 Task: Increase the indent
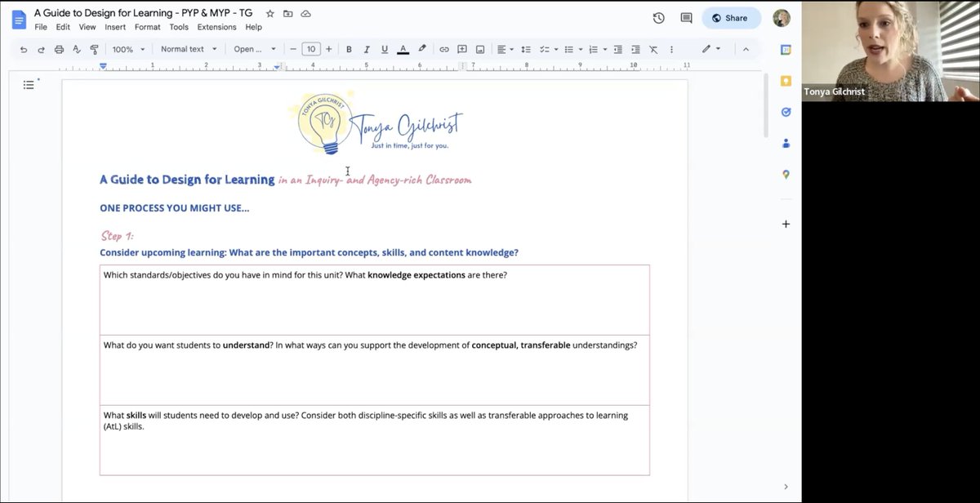635,49
